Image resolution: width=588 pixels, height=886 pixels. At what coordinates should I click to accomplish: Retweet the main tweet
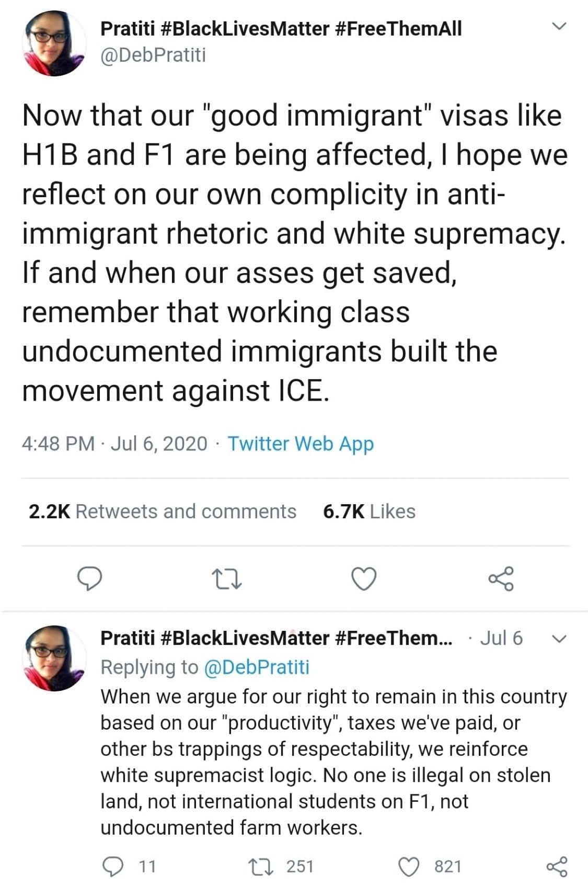pyautogui.click(x=227, y=579)
